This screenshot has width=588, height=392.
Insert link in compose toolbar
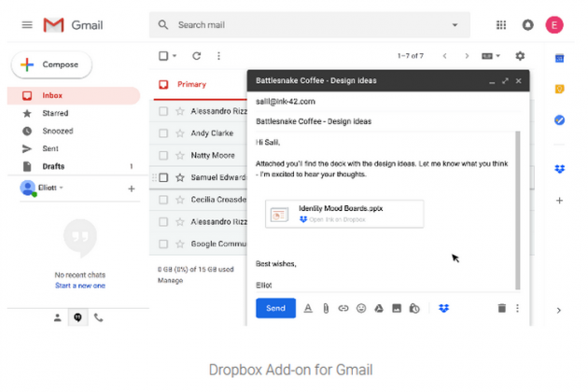343,308
